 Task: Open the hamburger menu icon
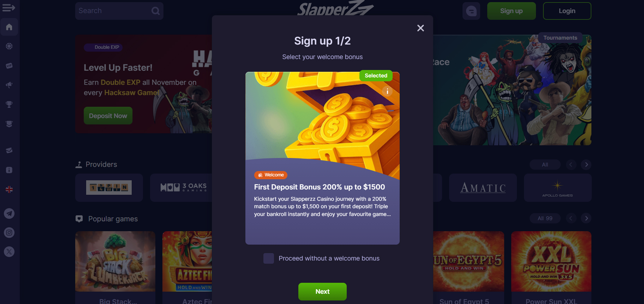click(x=8, y=7)
